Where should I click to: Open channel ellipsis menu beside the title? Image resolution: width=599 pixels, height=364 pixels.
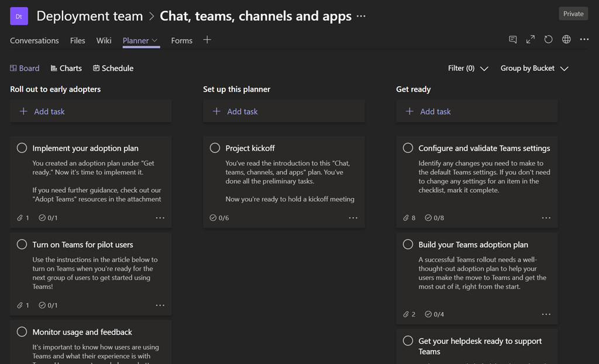[x=361, y=16]
